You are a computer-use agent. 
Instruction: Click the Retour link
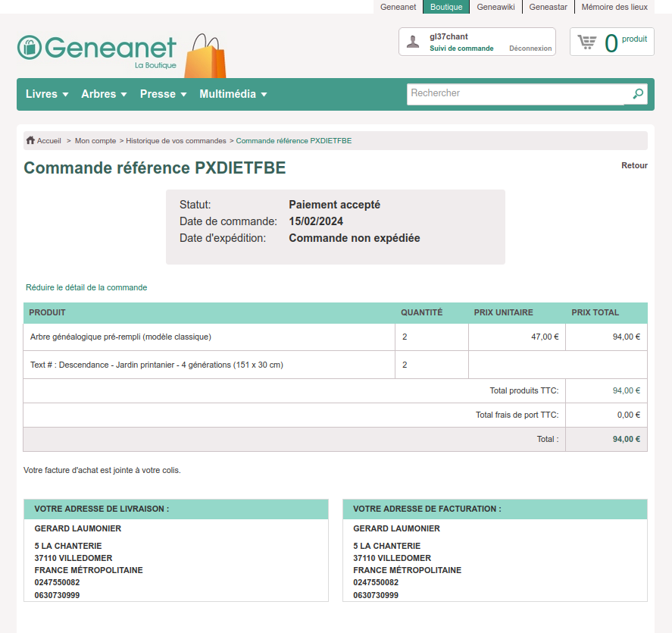tap(634, 165)
